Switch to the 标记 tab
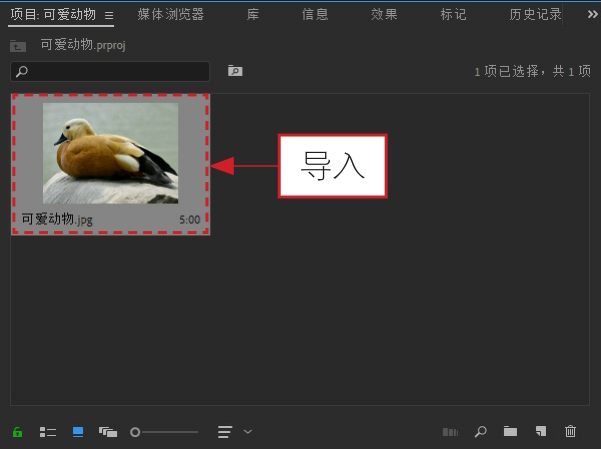Viewport: 601px width, 449px height. (x=453, y=15)
